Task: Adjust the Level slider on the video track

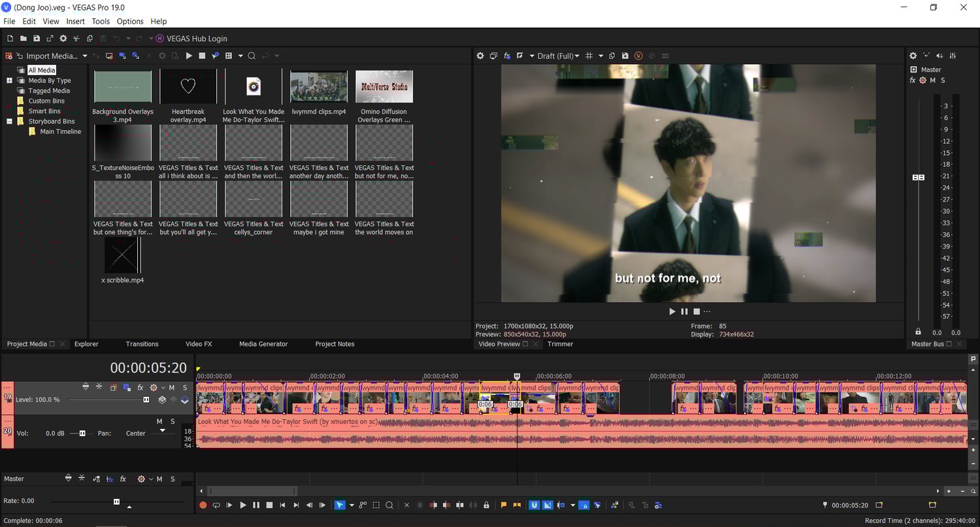Action: point(146,399)
